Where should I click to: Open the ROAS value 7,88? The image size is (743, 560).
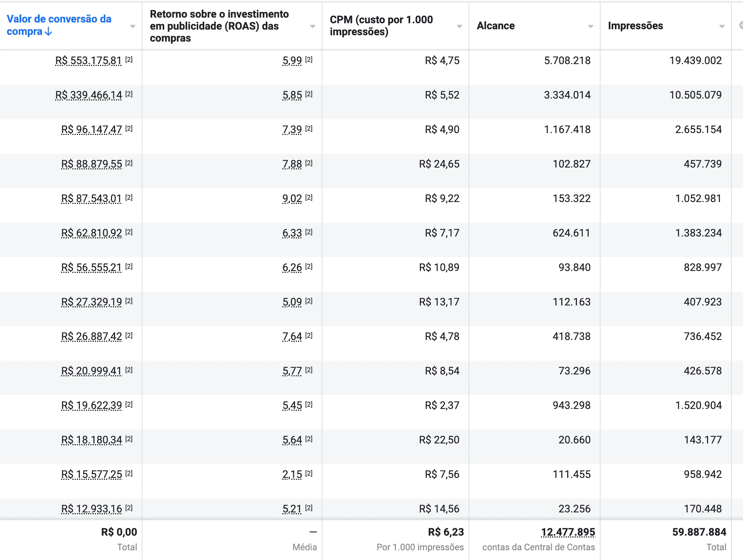tap(292, 164)
